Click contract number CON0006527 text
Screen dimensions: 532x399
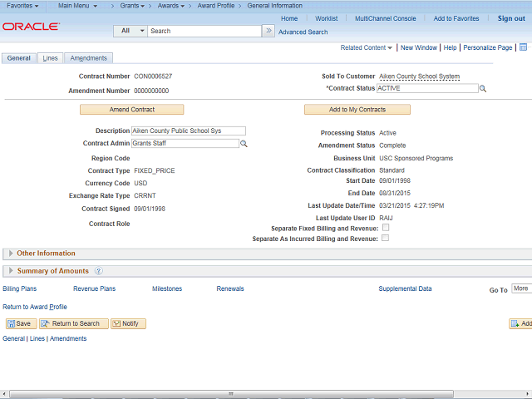[x=153, y=76]
